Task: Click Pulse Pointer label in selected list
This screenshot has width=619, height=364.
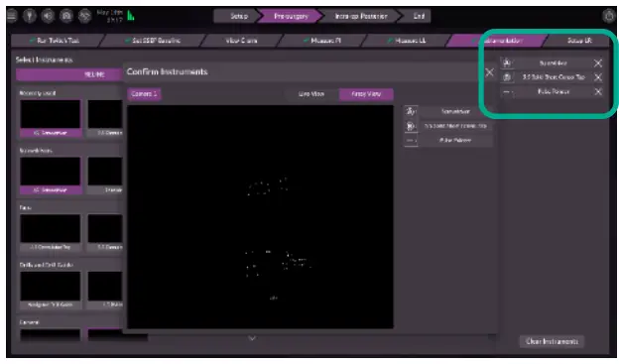Action: coord(554,91)
